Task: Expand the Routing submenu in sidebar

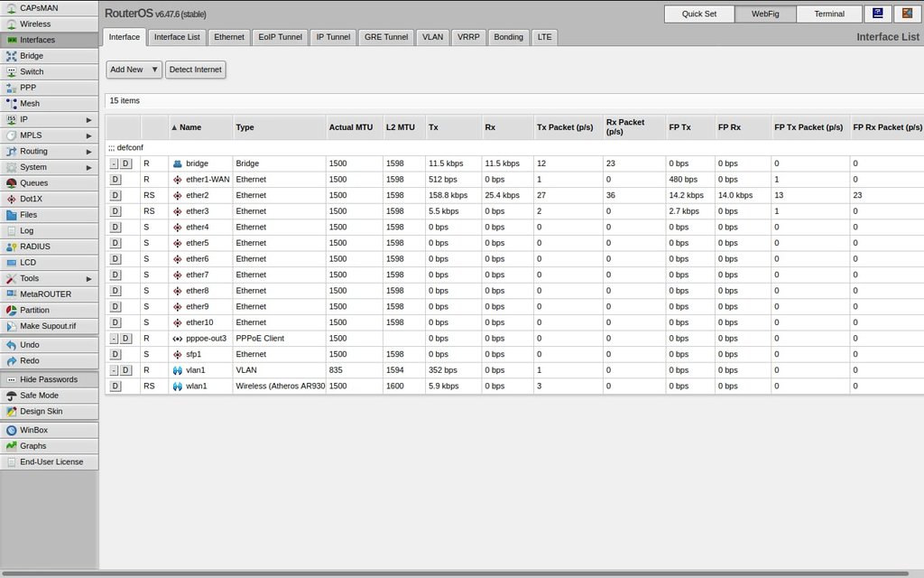Action: [x=88, y=152]
